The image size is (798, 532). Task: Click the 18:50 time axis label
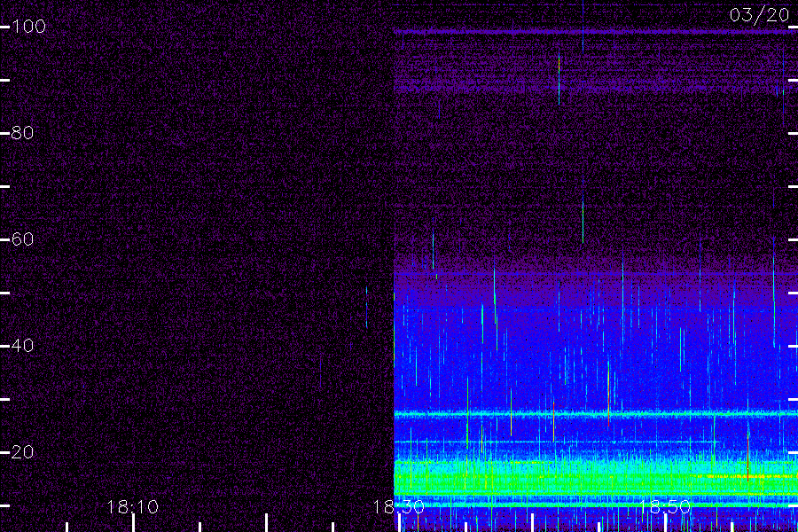point(665,507)
